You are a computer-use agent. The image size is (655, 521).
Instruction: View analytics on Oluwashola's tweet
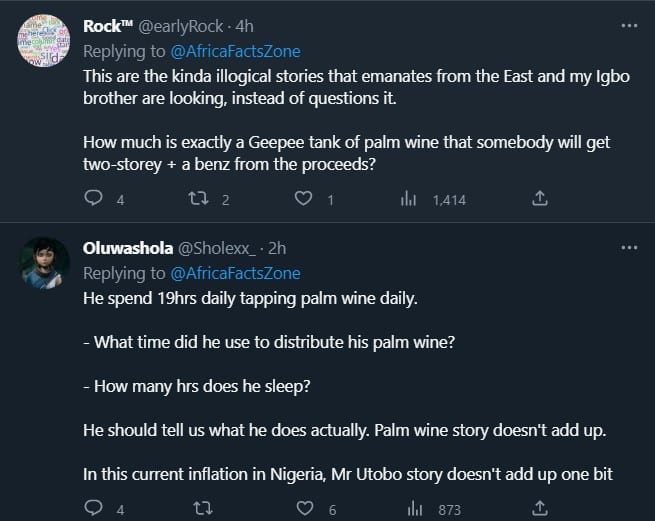click(408, 510)
